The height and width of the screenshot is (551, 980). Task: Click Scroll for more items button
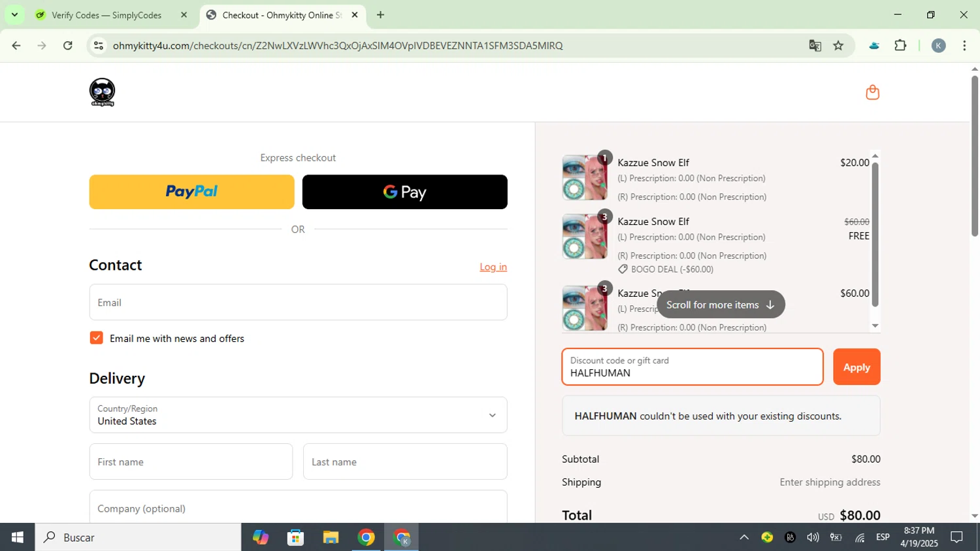tap(721, 305)
